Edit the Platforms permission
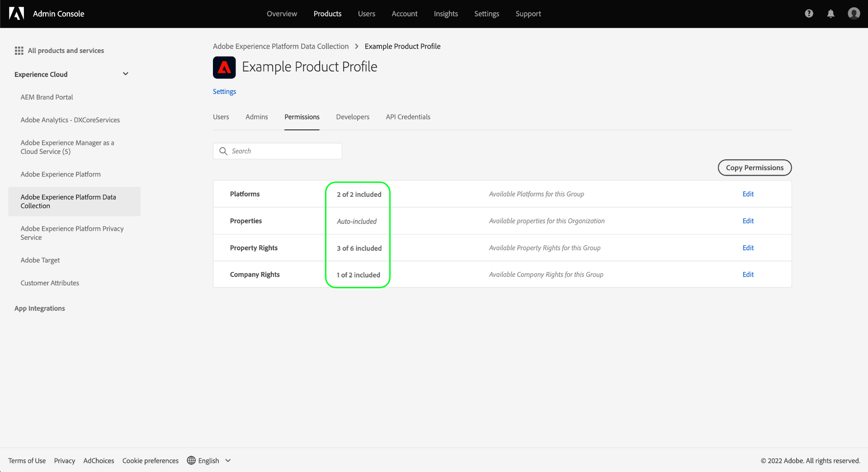Image resolution: width=868 pixels, height=472 pixels. click(748, 194)
